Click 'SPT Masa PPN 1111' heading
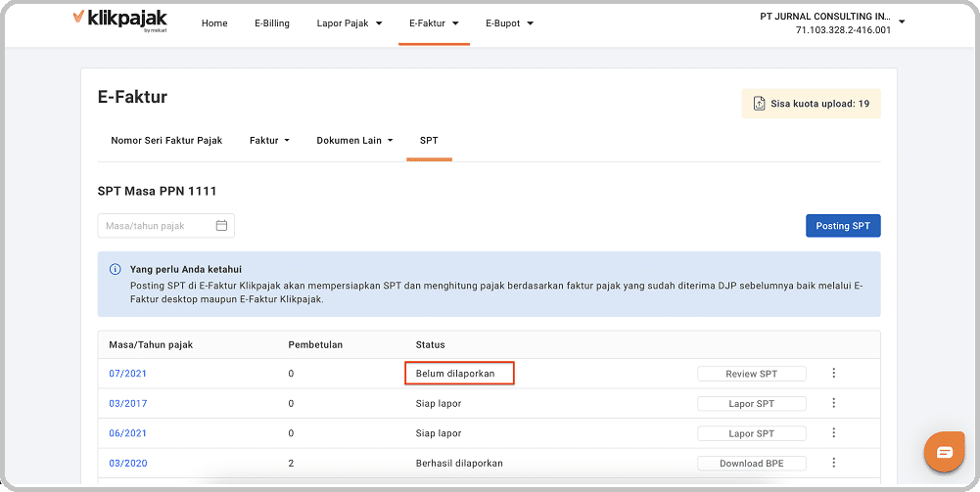The image size is (980, 492). pyautogui.click(x=157, y=192)
